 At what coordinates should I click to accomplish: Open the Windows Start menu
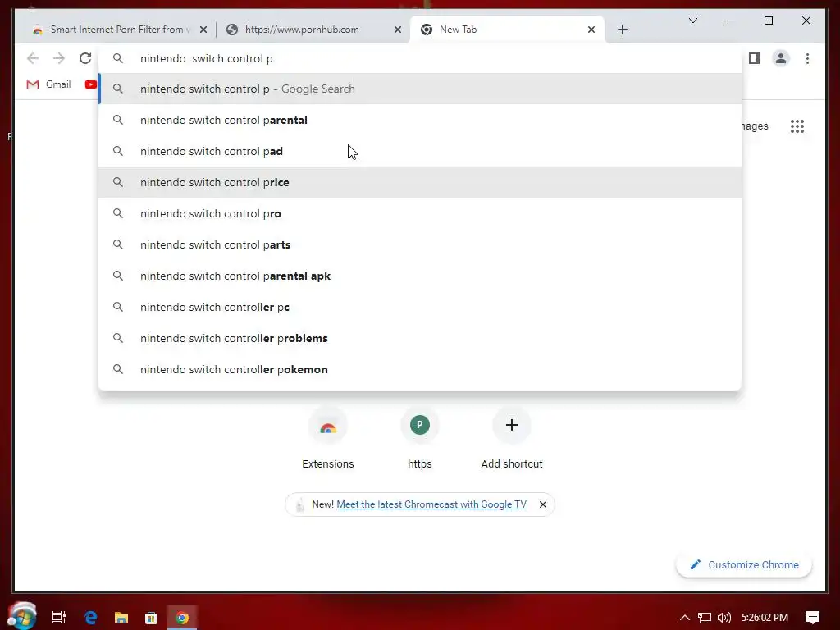(22, 616)
